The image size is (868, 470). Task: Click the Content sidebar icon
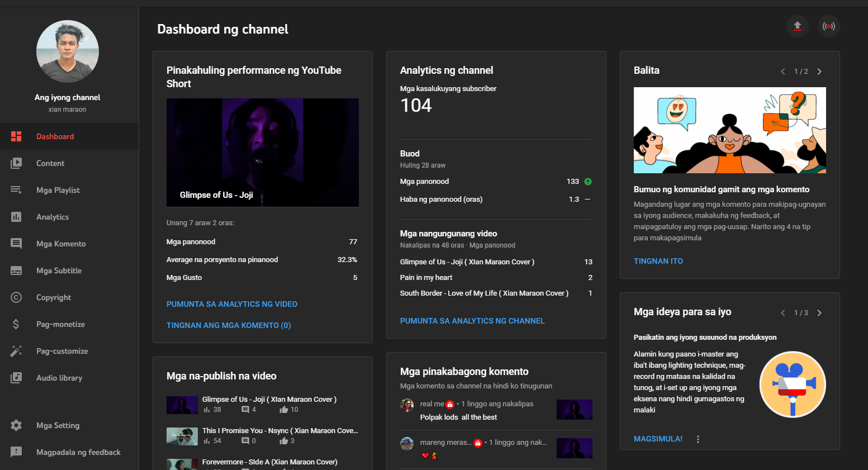pos(16,163)
